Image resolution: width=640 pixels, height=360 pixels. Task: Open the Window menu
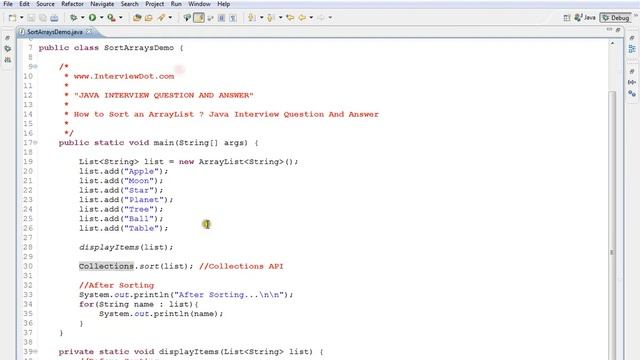(x=199, y=4)
